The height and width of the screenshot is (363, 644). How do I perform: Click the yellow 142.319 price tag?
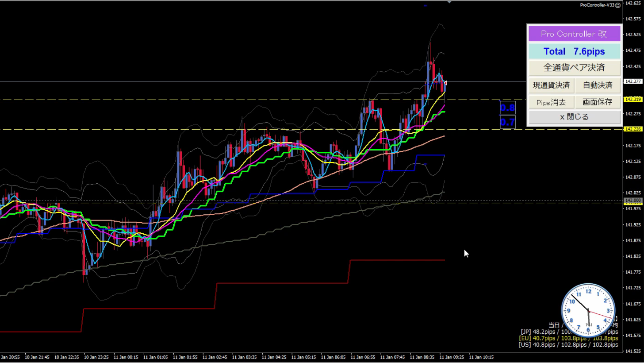pyautogui.click(x=632, y=100)
